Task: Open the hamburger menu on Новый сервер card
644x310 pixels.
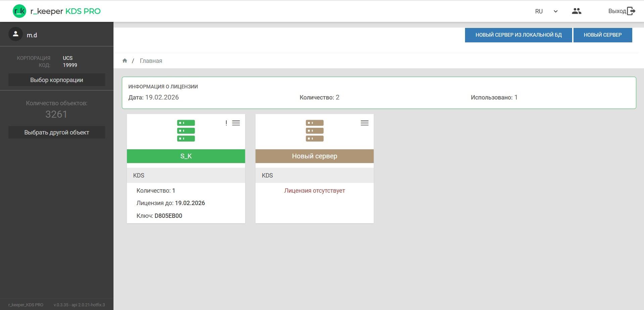Action: 364,123
